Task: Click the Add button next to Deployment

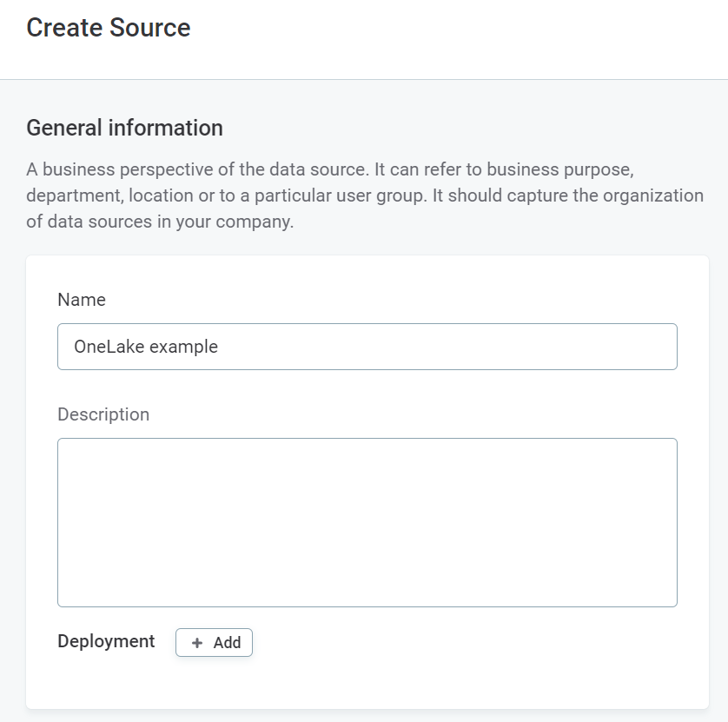Action: (214, 643)
